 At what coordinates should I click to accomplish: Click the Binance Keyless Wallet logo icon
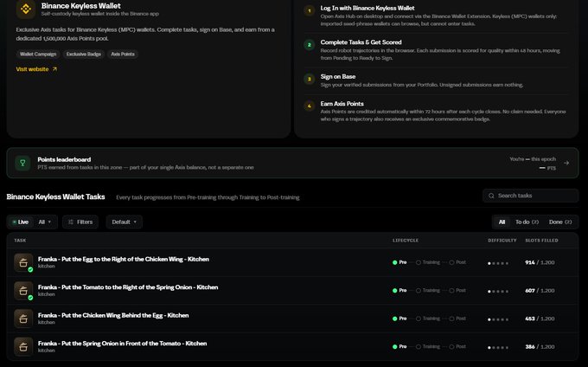pos(25,9)
